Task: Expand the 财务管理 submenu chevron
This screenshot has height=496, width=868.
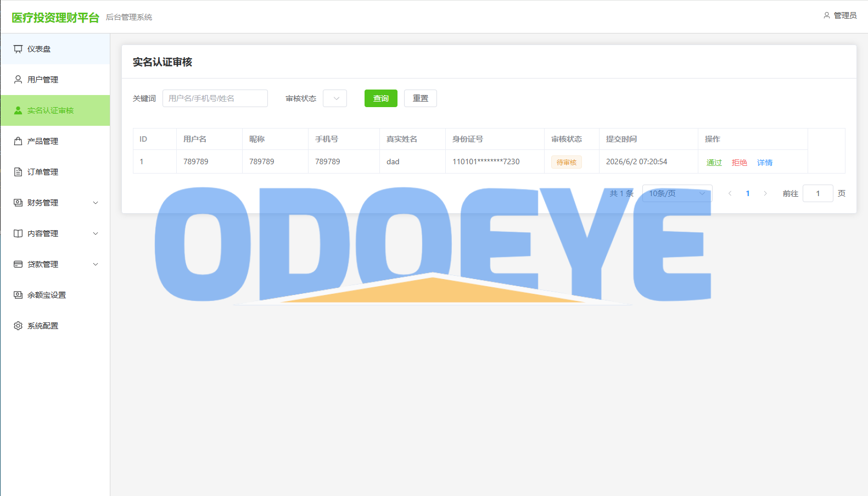Action: pyautogui.click(x=96, y=203)
